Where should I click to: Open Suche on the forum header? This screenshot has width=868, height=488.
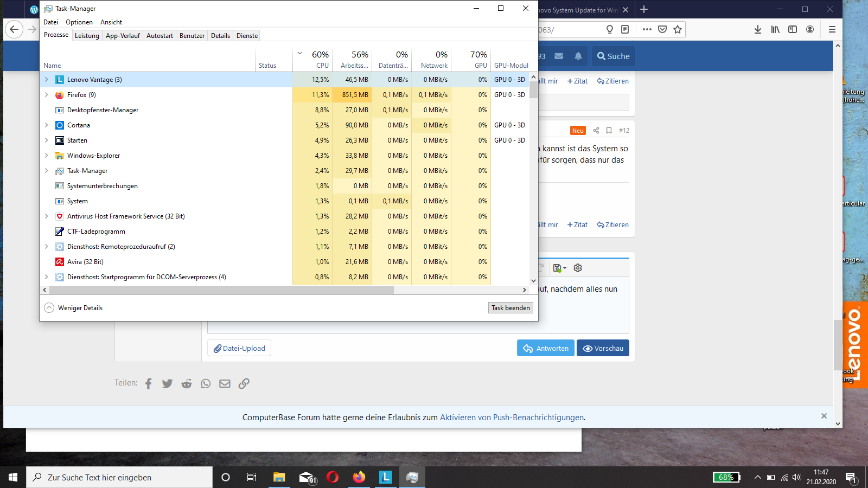coord(613,56)
